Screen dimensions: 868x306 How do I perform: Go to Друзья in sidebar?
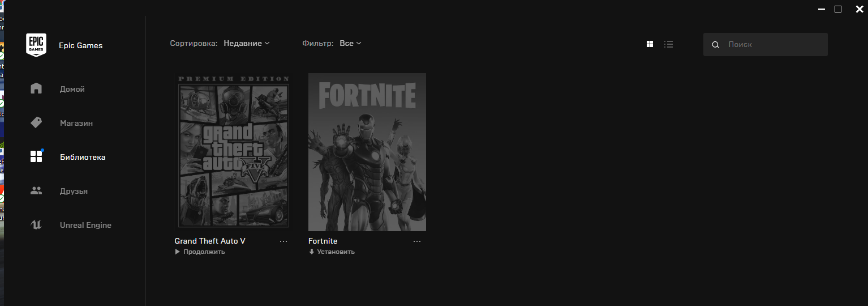[74, 191]
